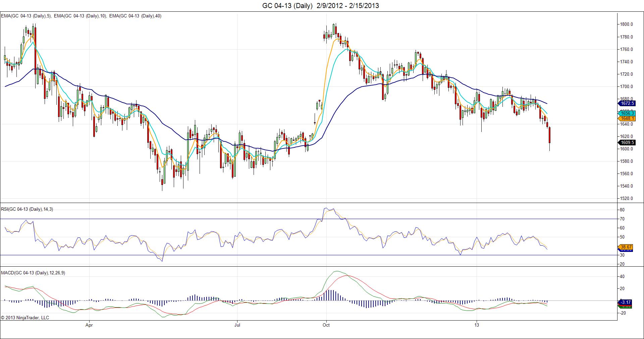
Task: Click the 1700.0 price axis label
Action: [627, 86]
